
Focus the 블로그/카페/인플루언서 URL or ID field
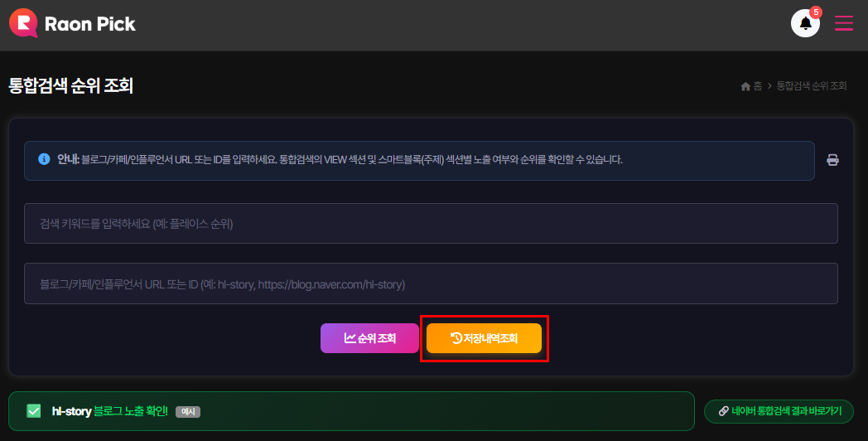pyautogui.click(x=431, y=284)
